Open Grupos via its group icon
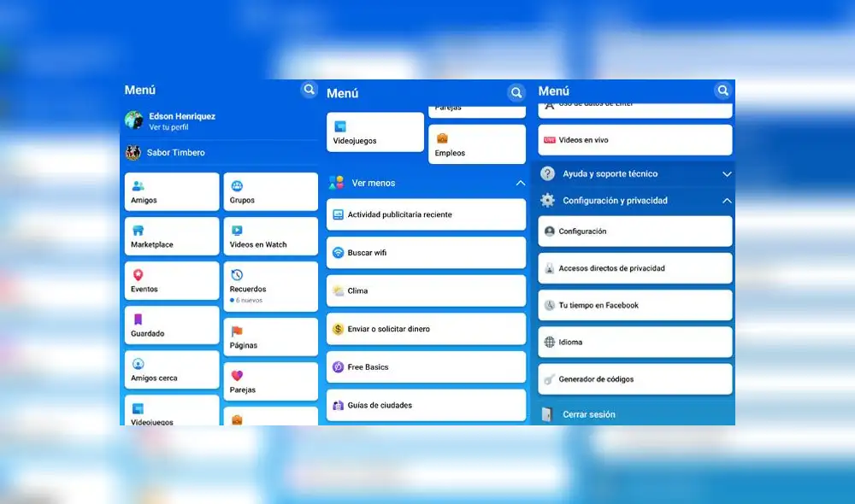The image size is (855, 504). pos(237,186)
